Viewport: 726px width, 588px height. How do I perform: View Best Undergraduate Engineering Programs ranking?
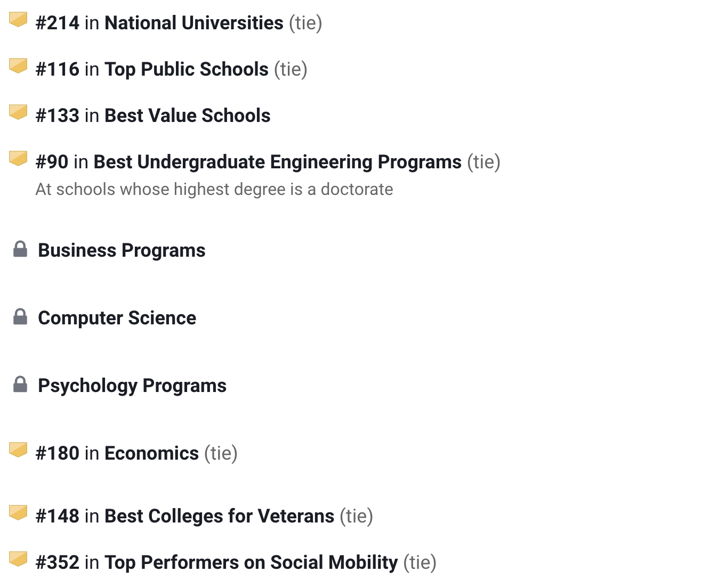tap(277, 162)
